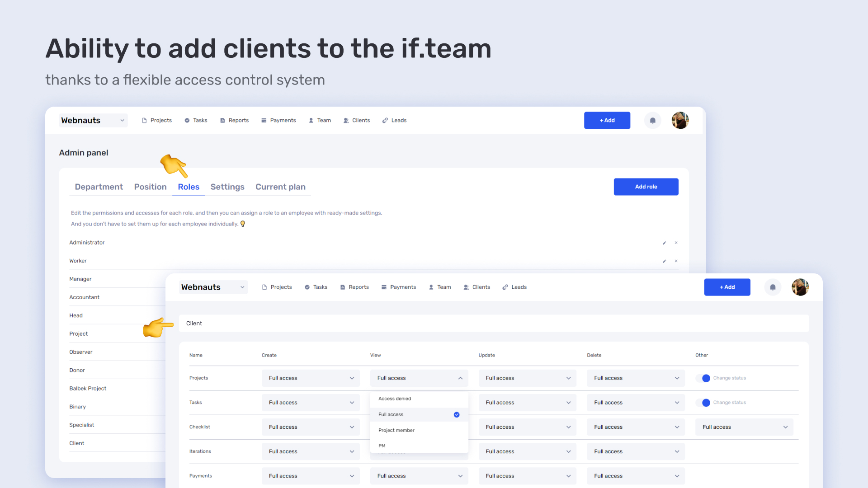Edit the Worker role with pencil icon
This screenshot has width=868, height=488.
click(x=665, y=261)
